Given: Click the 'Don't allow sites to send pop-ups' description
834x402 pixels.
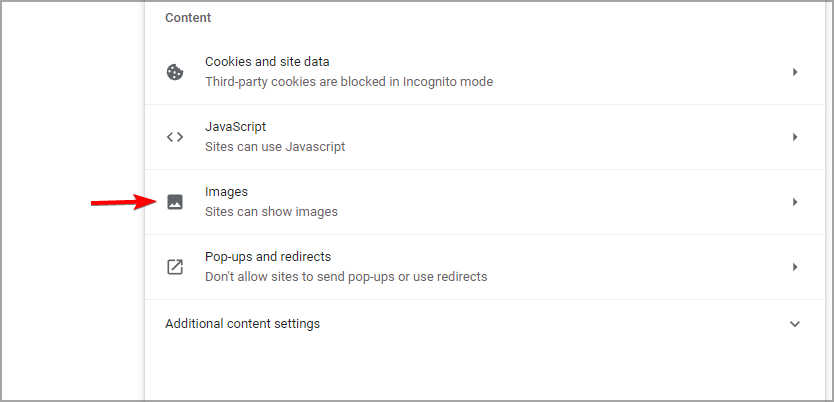Looking at the screenshot, I should [346, 277].
